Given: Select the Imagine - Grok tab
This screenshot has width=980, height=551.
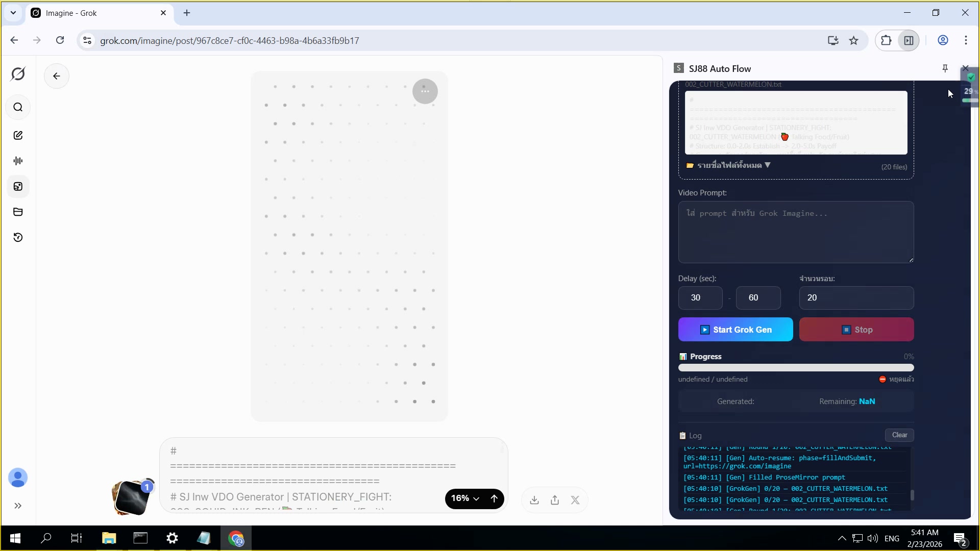Looking at the screenshot, I should 97,13.
